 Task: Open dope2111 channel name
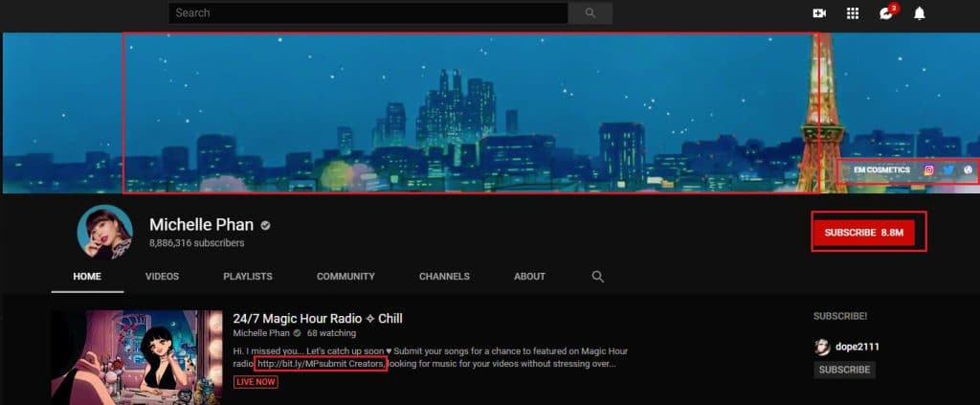tap(857, 347)
